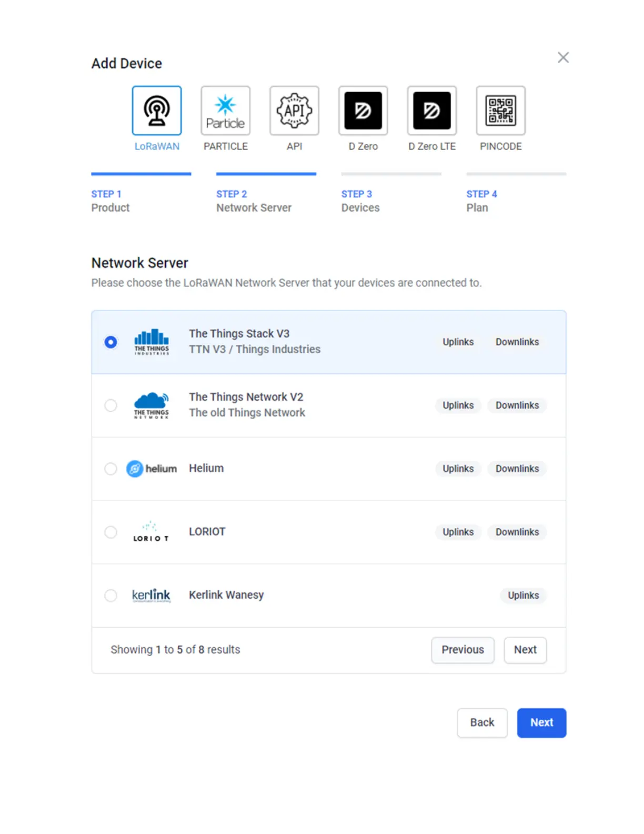
Task: Click the 'Helium' server name text
Action: (x=206, y=468)
